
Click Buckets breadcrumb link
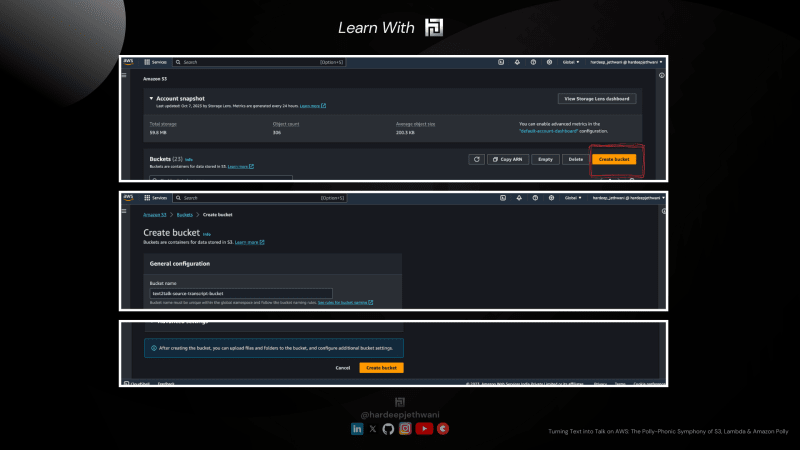pos(185,215)
